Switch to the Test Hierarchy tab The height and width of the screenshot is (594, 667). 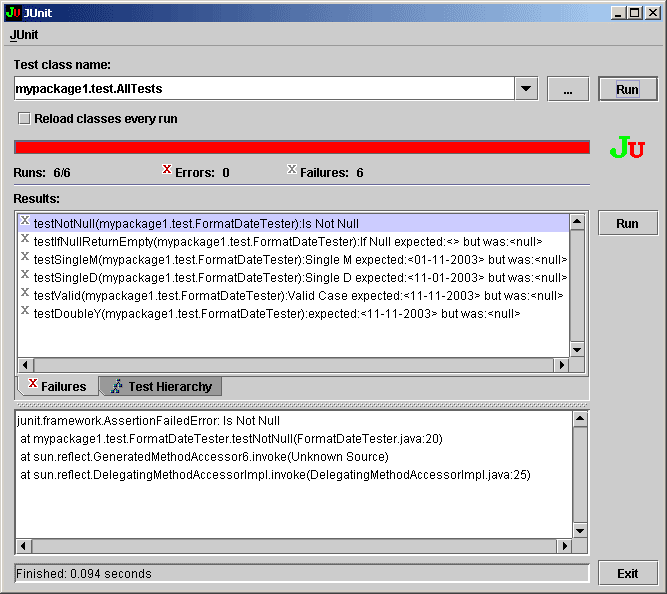click(x=160, y=387)
